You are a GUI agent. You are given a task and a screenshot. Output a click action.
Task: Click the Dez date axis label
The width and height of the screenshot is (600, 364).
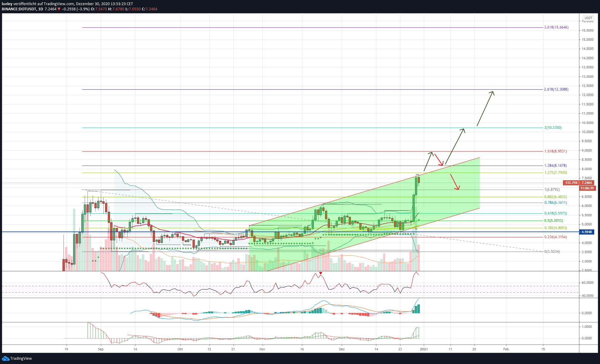(342, 349)
